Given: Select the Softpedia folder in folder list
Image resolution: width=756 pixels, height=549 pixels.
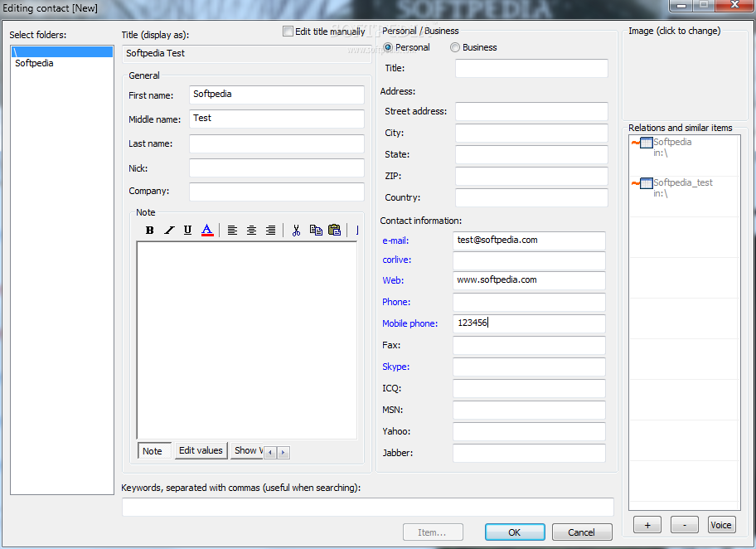Looking at the screenshot, I should click(x=62, y=63).
